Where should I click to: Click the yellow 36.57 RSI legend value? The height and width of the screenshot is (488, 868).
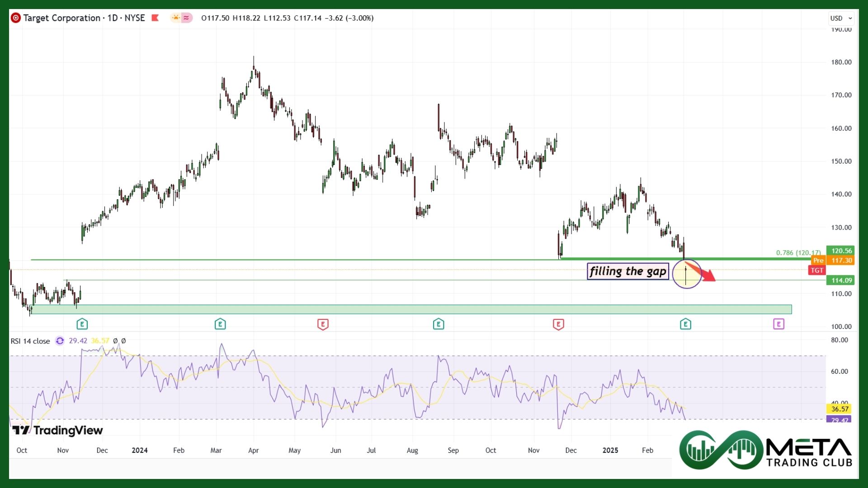(100, 341)
